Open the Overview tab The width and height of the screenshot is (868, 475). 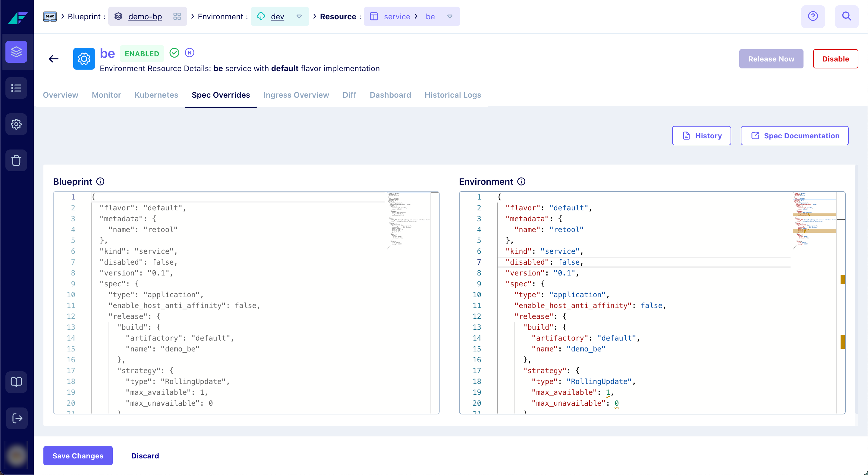[x=61, y=95]
